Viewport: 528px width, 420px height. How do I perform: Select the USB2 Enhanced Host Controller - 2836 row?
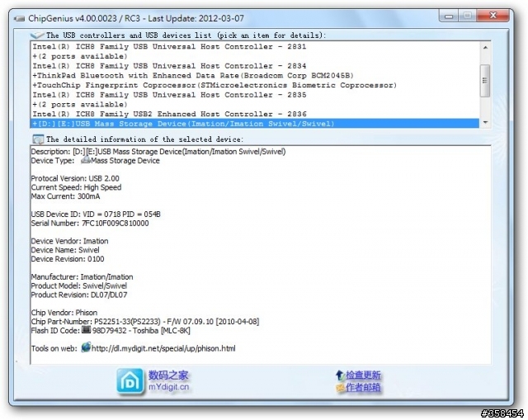(255, 114)
